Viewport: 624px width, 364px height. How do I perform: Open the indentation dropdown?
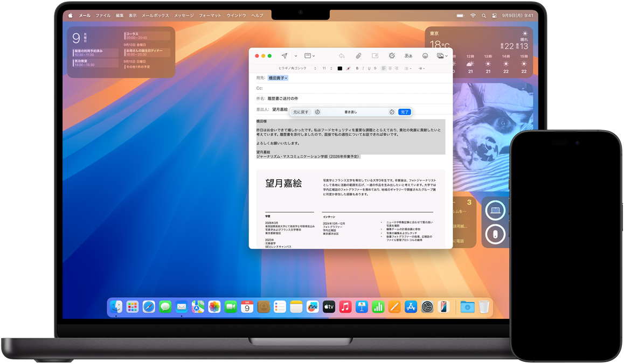[x=421, y=68]
